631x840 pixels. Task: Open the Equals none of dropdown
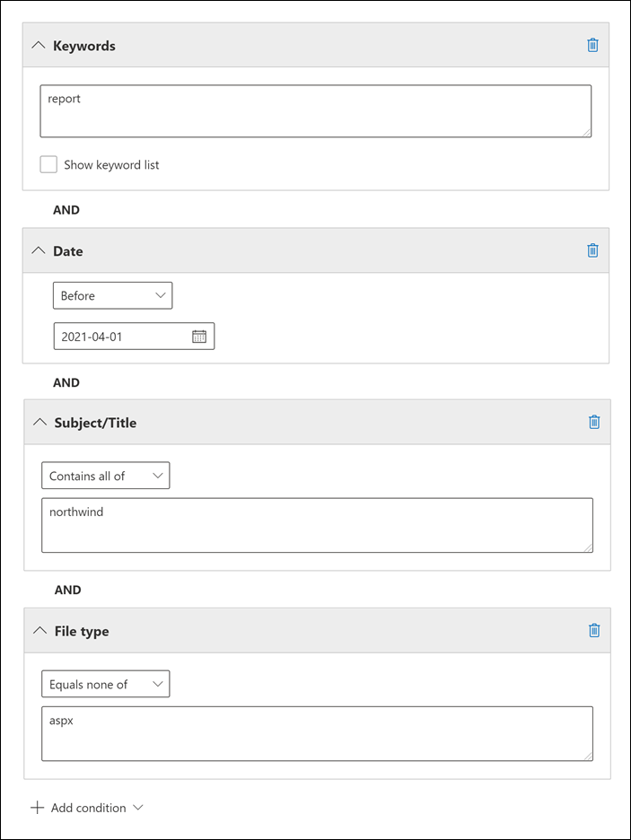pyautogui.click(x=105, y=684)
